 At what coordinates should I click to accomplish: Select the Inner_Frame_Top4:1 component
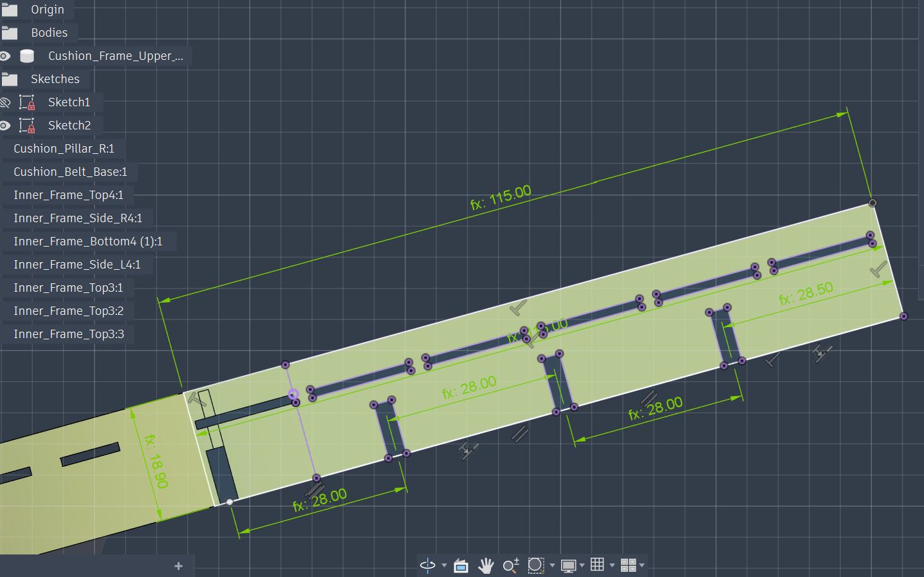coord(69,195)
